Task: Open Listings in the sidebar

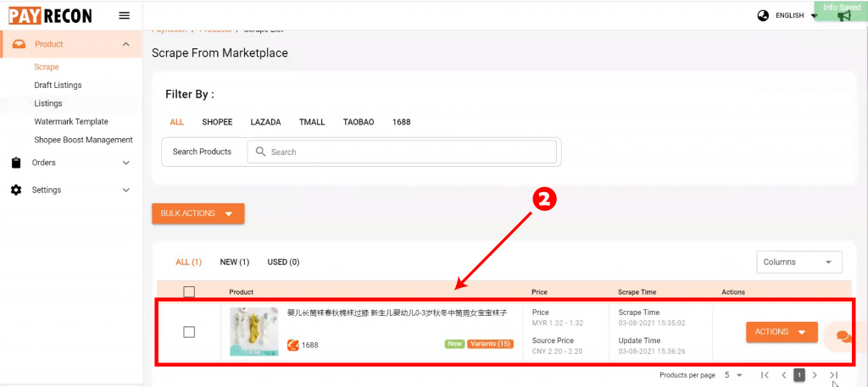Action: pyautogui.click(x=48, y=103)
